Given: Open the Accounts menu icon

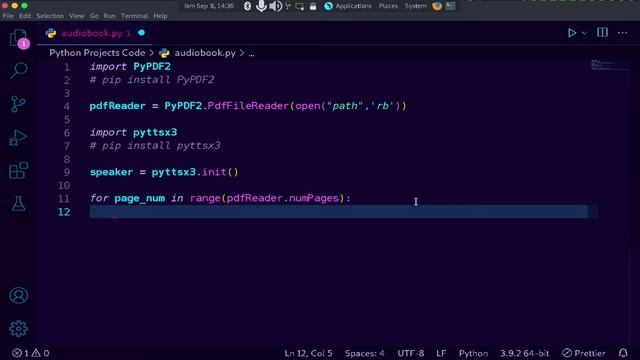Looking at the screenshot, I should pos(18,296).
